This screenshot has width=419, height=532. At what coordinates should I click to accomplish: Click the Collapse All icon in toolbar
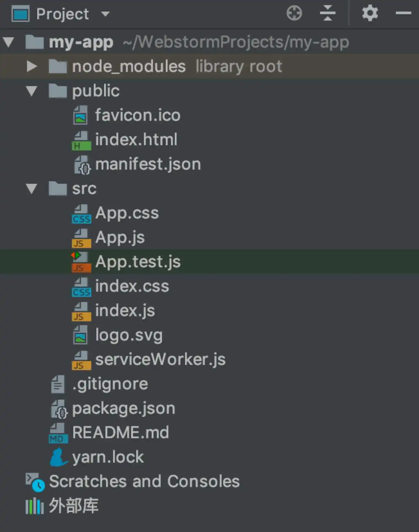pos(327,13)
